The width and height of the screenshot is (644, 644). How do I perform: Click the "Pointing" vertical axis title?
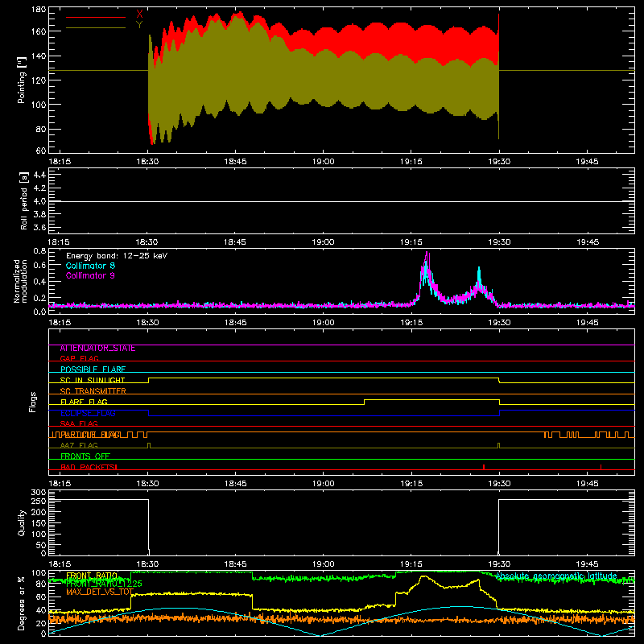[22, 80]
